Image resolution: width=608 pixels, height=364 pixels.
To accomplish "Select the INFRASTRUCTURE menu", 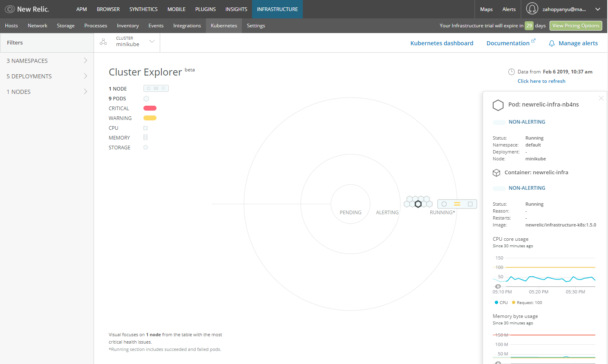I will 277,9.
